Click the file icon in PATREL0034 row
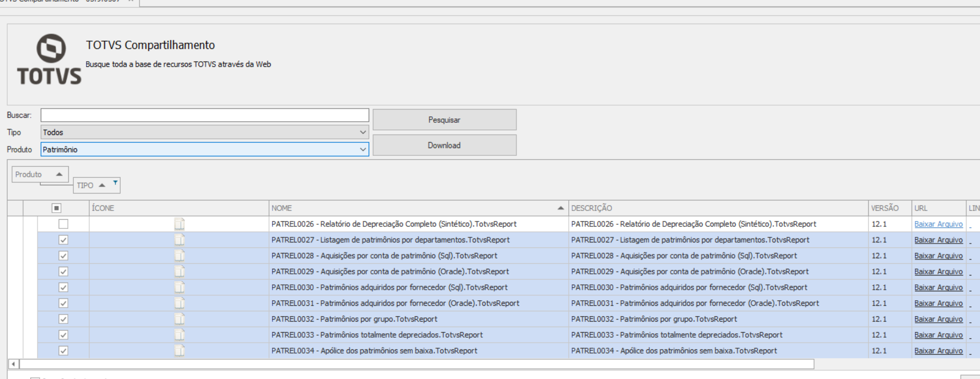Screen dimensions: 980x379 pos(179,350)
